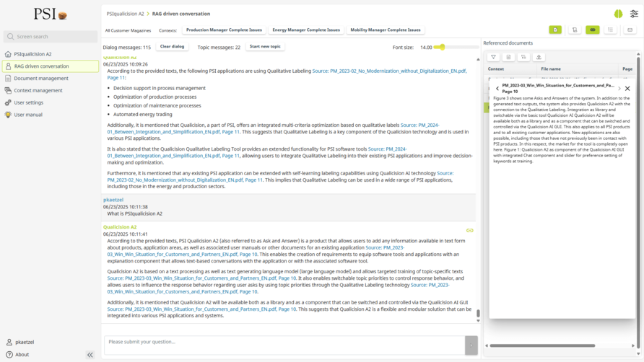Click the green brain icon in header
Image resolution: width=644 pixels, height=362 pixels.
pos(618,14)
